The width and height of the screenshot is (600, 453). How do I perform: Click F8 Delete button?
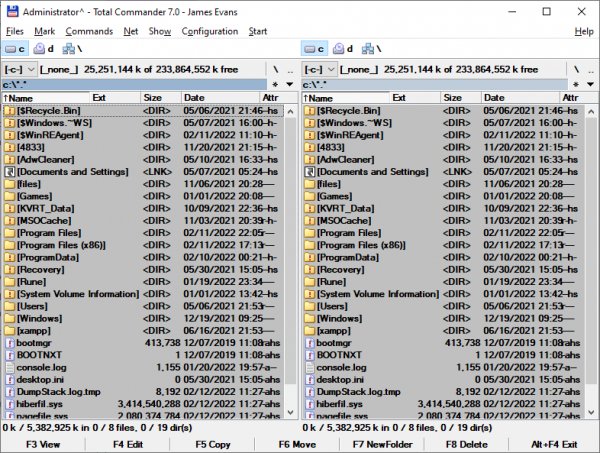tap(467, 445)
